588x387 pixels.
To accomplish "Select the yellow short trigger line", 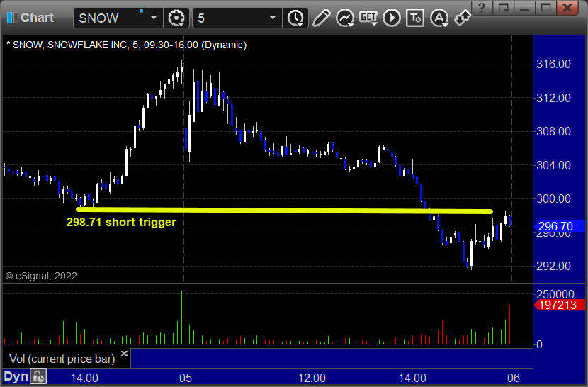I will [284, 211].
